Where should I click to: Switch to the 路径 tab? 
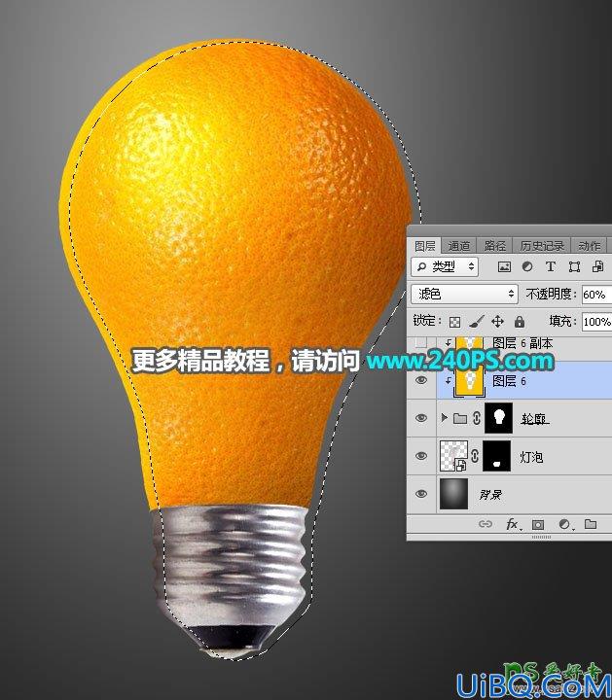click(x=495, y=246)
